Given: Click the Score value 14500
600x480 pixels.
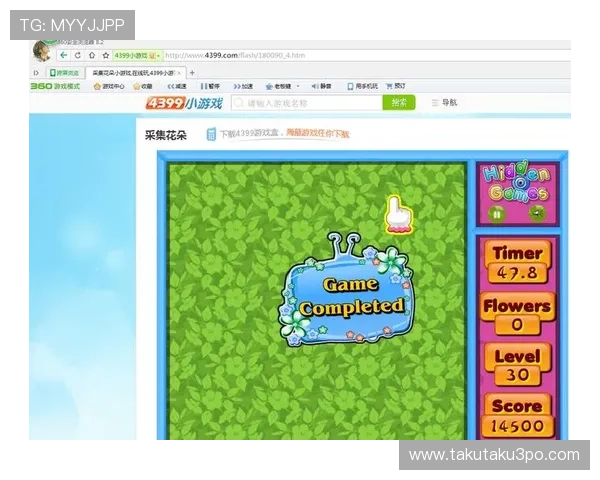Looking at the screenshot, I should [x=517, y=426].
